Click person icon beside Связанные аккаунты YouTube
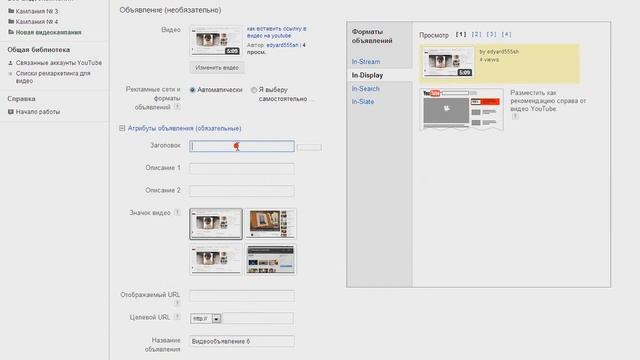 (x=11, y=63)
